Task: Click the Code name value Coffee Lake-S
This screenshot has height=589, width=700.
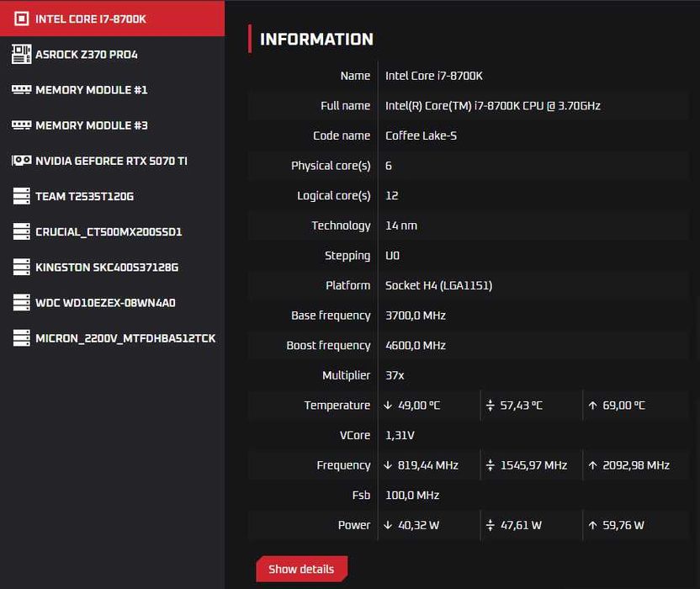Action: (x=421, y=135)
